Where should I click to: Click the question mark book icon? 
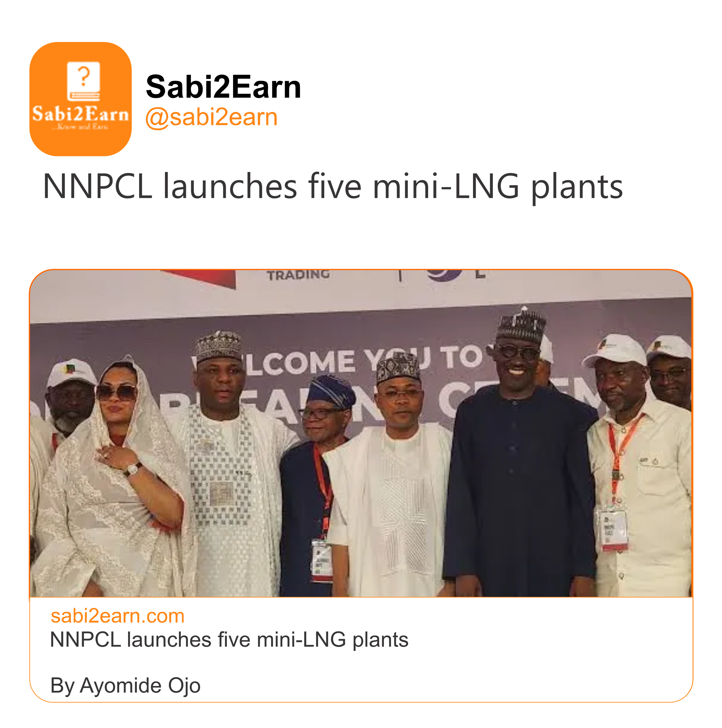[x=83, y=81]
